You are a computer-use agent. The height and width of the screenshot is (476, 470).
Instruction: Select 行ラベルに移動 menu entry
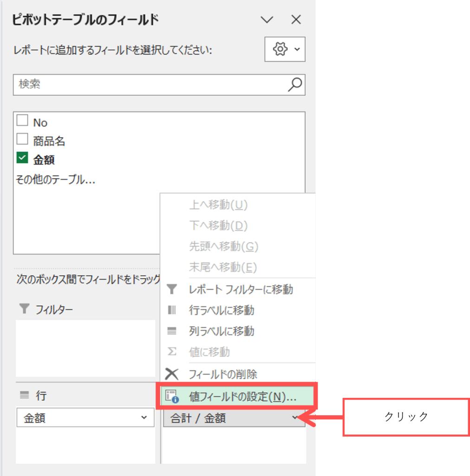(x=222, y=310)
